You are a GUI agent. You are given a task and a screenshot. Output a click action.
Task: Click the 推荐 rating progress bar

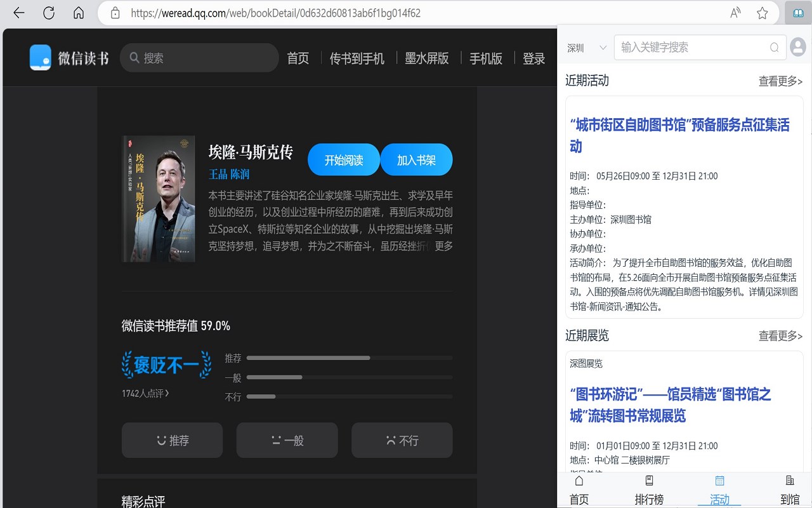(350, 358)
